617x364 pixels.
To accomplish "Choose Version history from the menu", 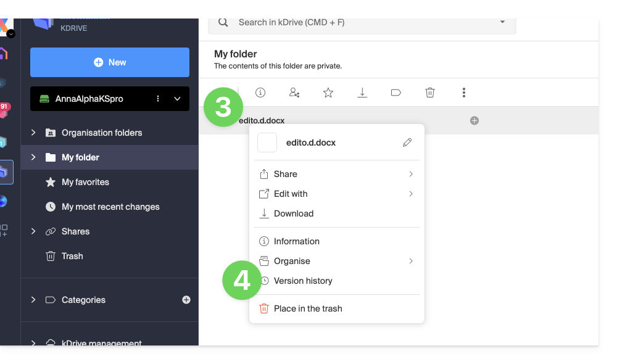I will click(x=336, y=281).
